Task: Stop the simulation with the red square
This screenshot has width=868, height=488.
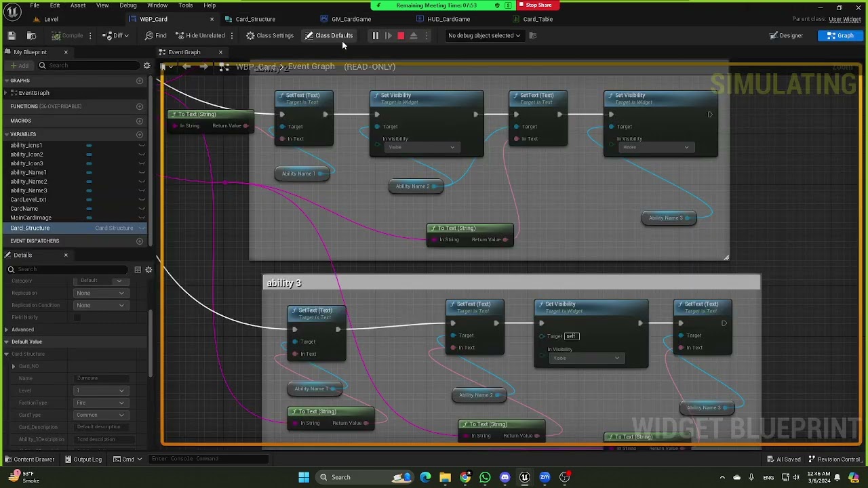Action: (x=401, y=35)
